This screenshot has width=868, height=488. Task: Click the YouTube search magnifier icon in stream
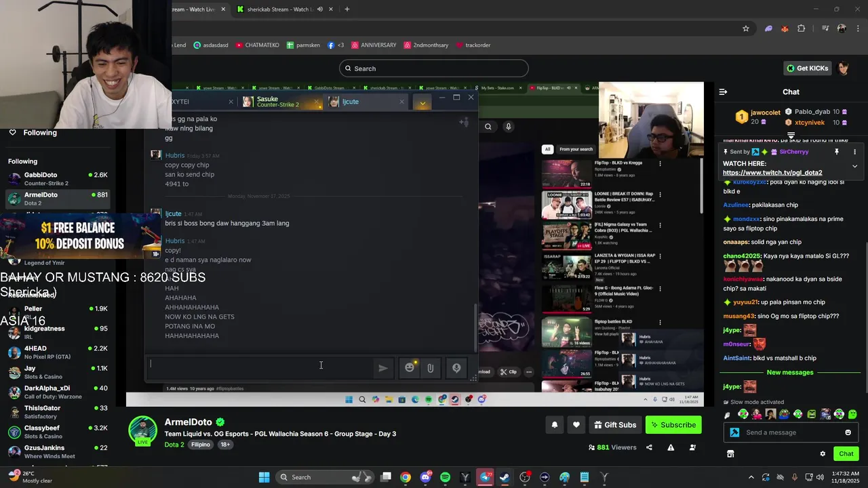[488, 126]
